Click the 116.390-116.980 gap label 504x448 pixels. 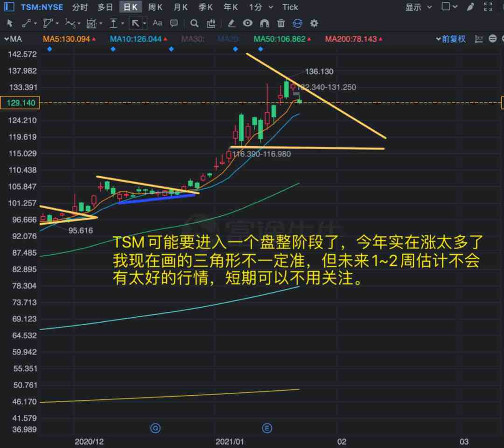(261, 154)
